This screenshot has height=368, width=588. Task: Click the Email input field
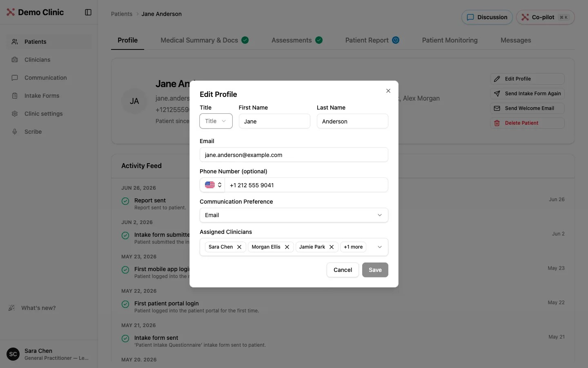point(294,155)
